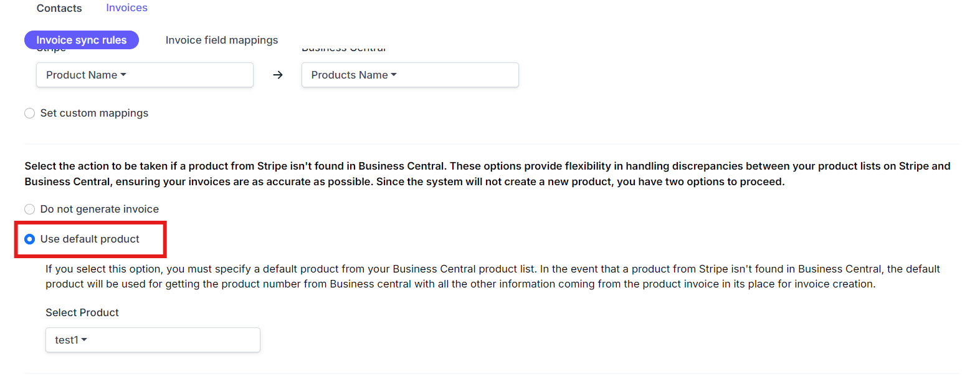Screen dimensions: 980x386
Task: Click the Set custom mappings label text
Action: pyautogui.click(x=94, y=113)
